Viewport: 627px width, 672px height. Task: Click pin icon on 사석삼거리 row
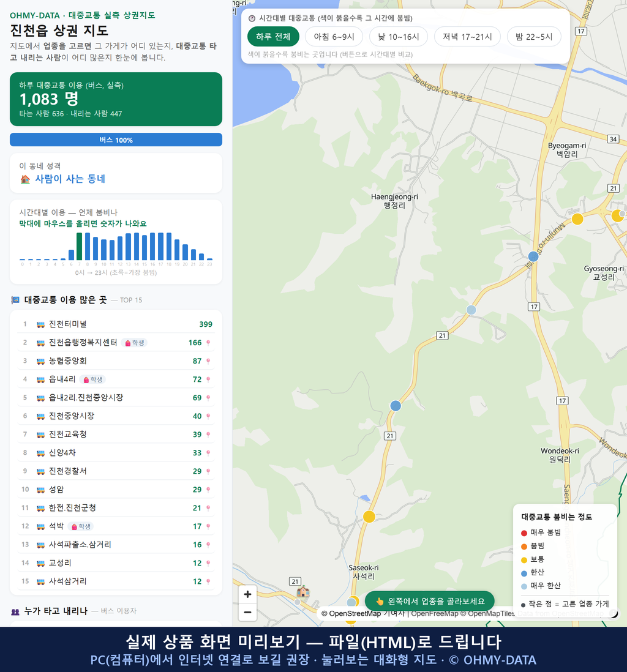(x=208, y=582)
